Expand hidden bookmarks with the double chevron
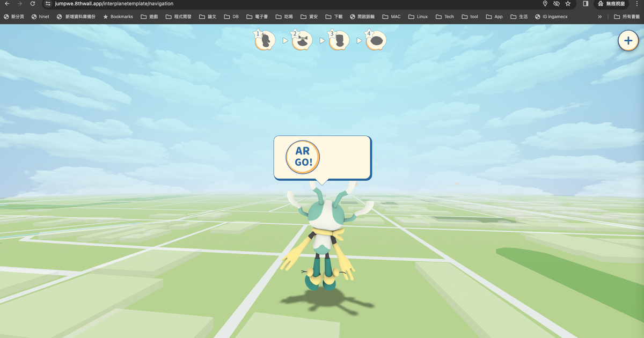Screen dimensions: 644x338 click(x=600, y=17)
